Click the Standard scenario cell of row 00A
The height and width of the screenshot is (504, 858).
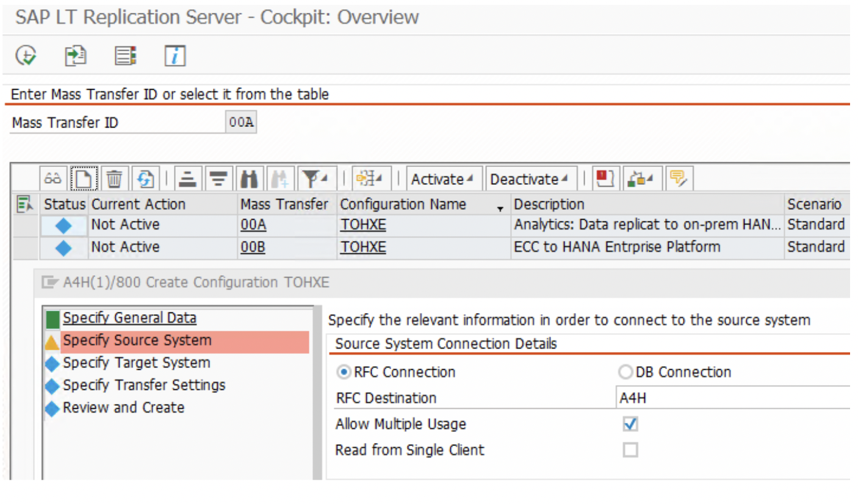tap(817, 225)
